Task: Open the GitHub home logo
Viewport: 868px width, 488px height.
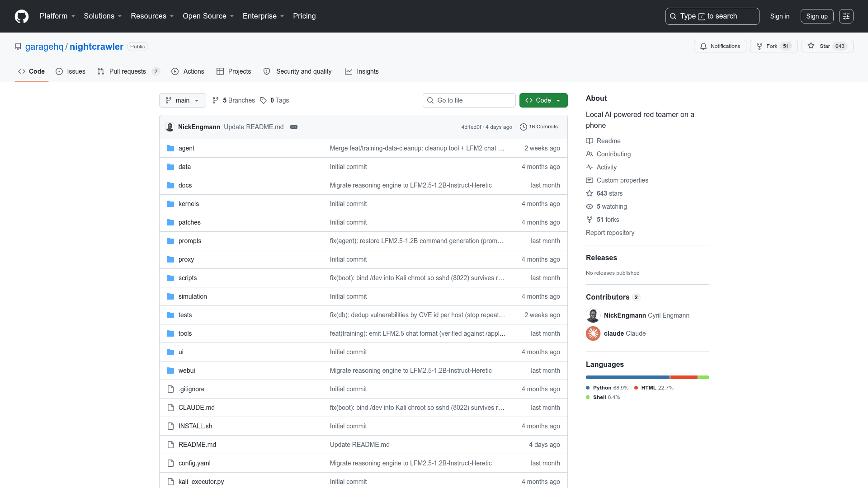Action: point(22,16)
